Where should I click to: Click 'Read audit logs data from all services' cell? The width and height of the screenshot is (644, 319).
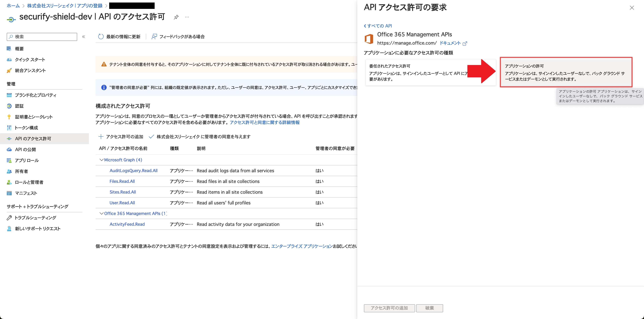[235, 171]
